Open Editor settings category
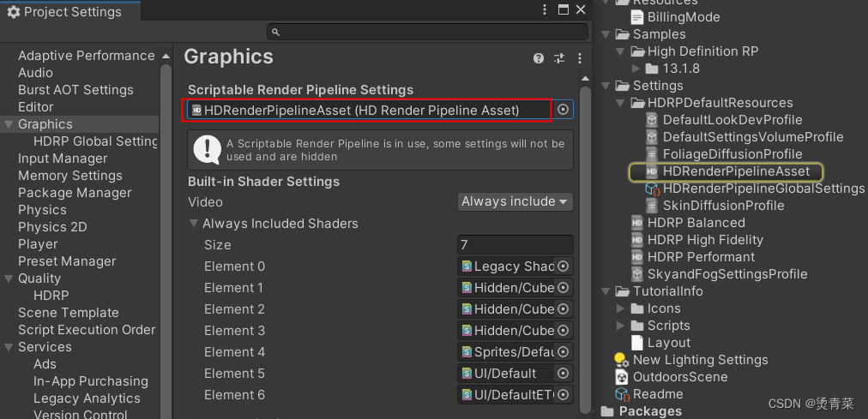 pyautogui.click(x=36, y=107)
